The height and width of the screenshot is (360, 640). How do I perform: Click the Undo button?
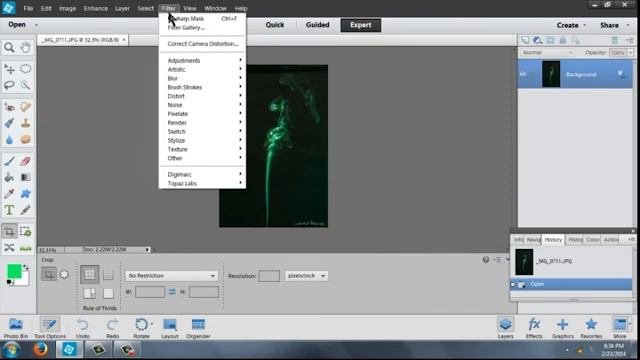click(83, 328)
